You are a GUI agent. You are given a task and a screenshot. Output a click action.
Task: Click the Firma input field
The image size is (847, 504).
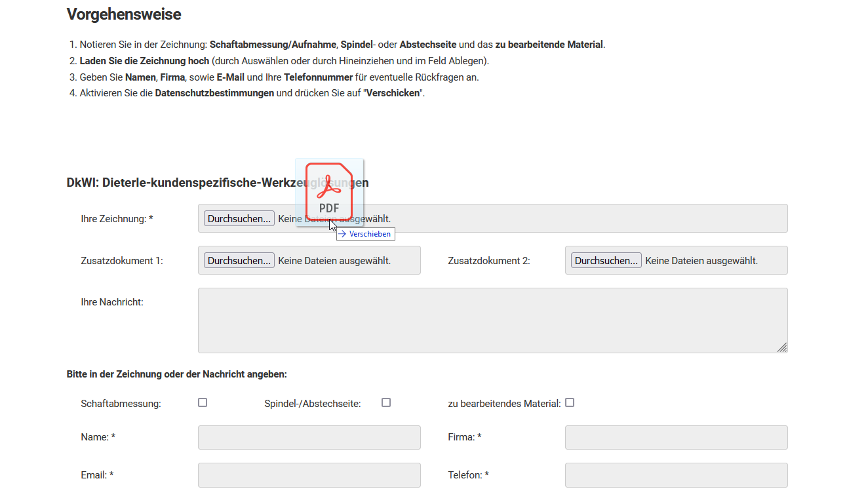[x=676, y=437]
